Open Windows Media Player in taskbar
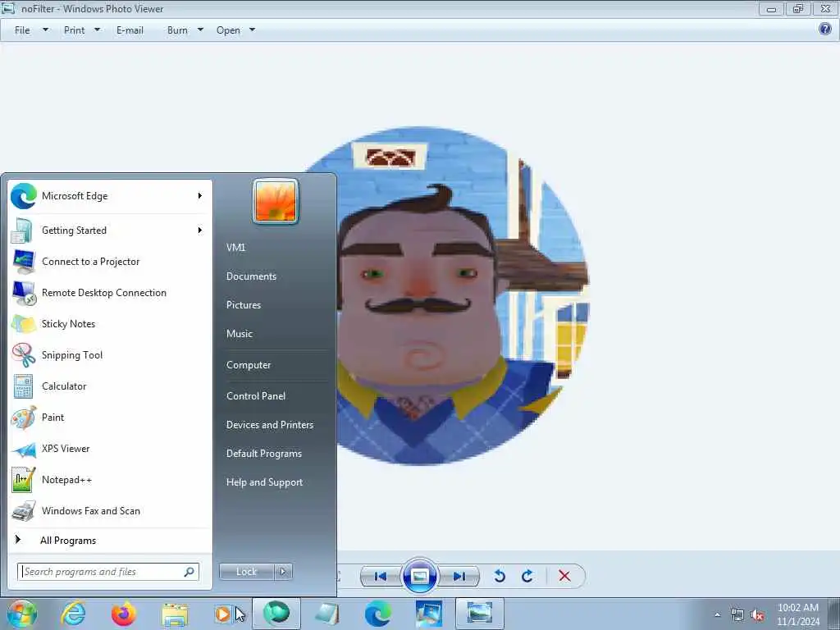 [225, 614]
